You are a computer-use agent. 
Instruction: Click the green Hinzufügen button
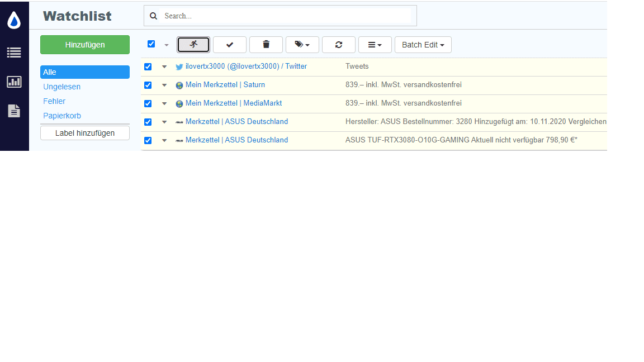[x=85, y=45]
